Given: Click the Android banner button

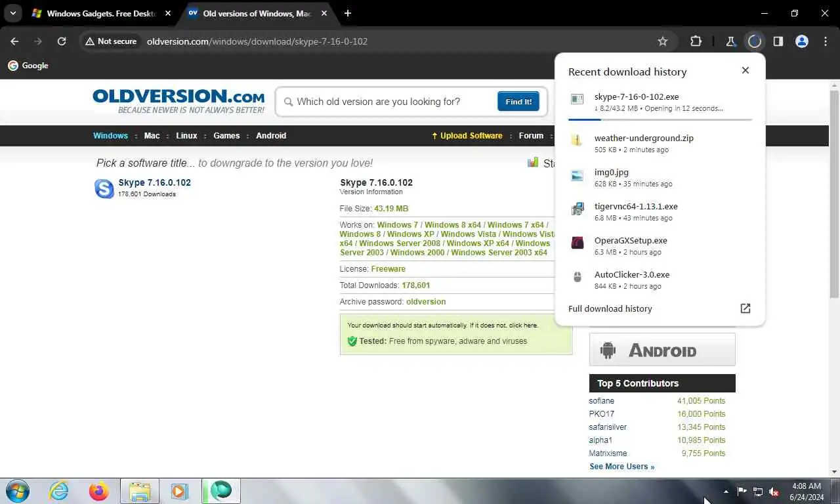Looking at the screenshot, I should 662,349.
